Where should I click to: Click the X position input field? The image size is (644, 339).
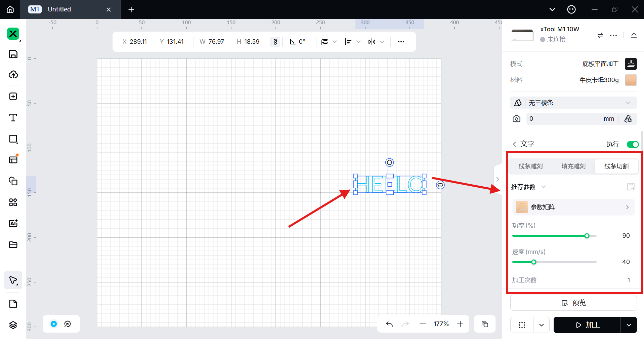pos(138,42)
